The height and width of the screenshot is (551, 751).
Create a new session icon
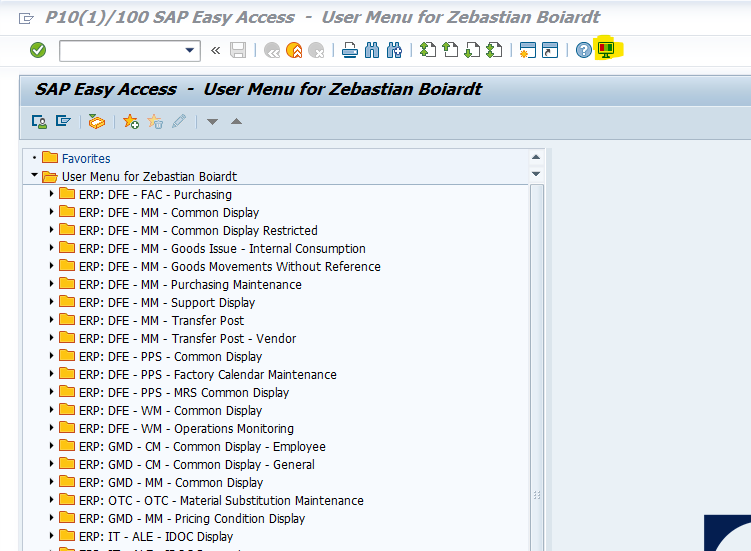pyautogui.click(x=528, y=50)
